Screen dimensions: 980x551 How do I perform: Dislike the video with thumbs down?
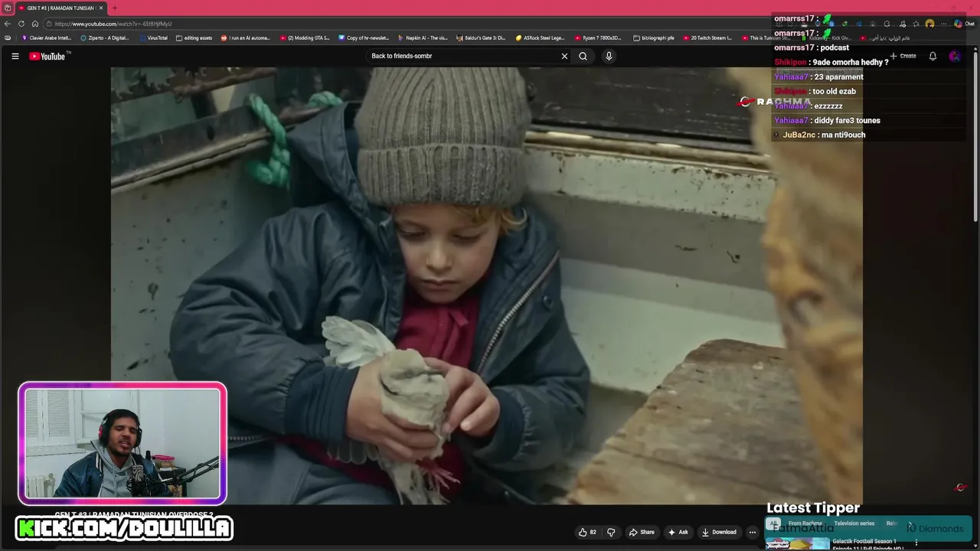611,532
